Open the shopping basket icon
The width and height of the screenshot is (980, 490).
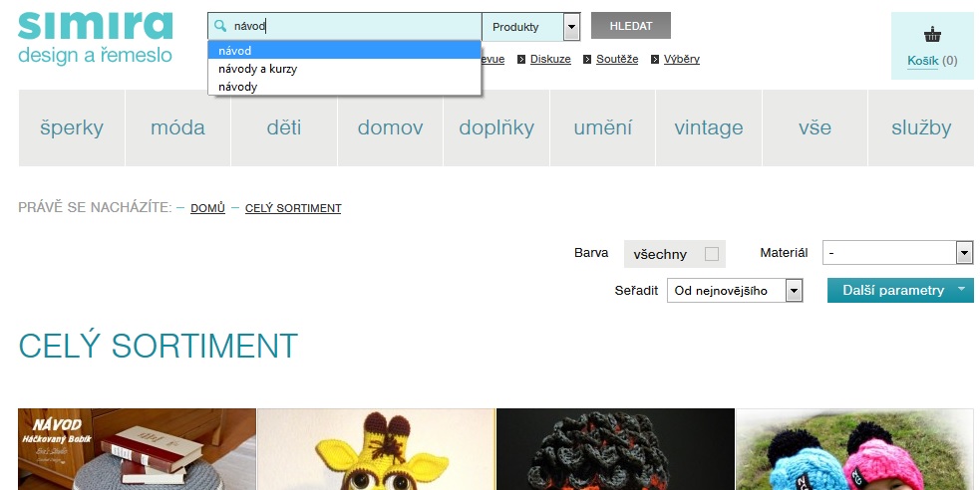(x=932, y=34)
